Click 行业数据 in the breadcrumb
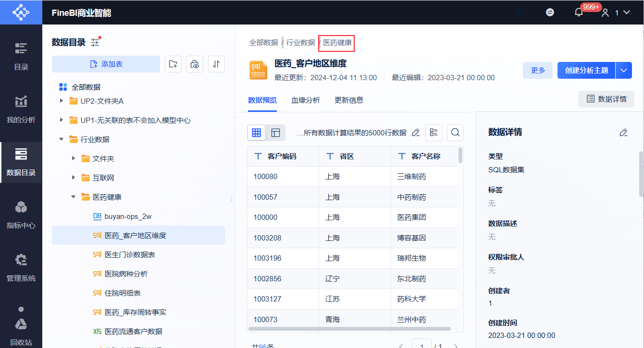Image resolution: width=644 pixels, height=348 pixels. 300,42
